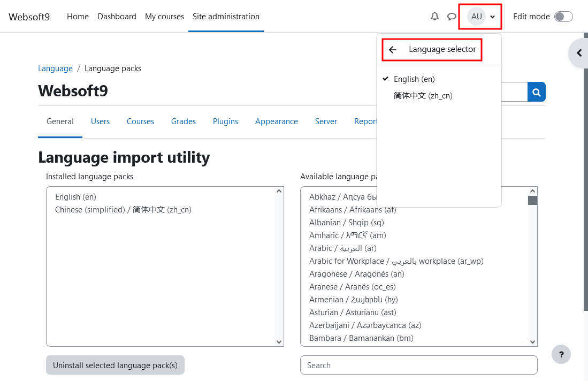Open the notifications bell icon
Viewport: 588px width, 381px height.
(434, 17)
